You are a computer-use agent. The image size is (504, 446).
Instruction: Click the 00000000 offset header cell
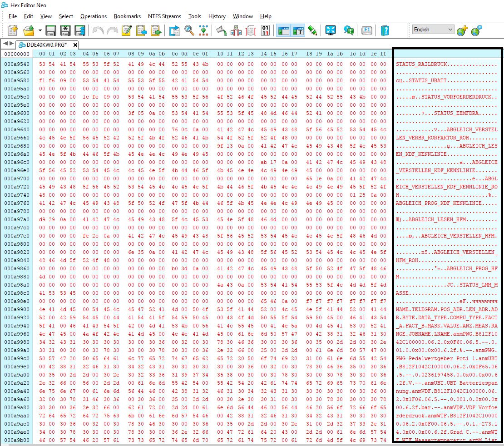(x=17, y=54)
